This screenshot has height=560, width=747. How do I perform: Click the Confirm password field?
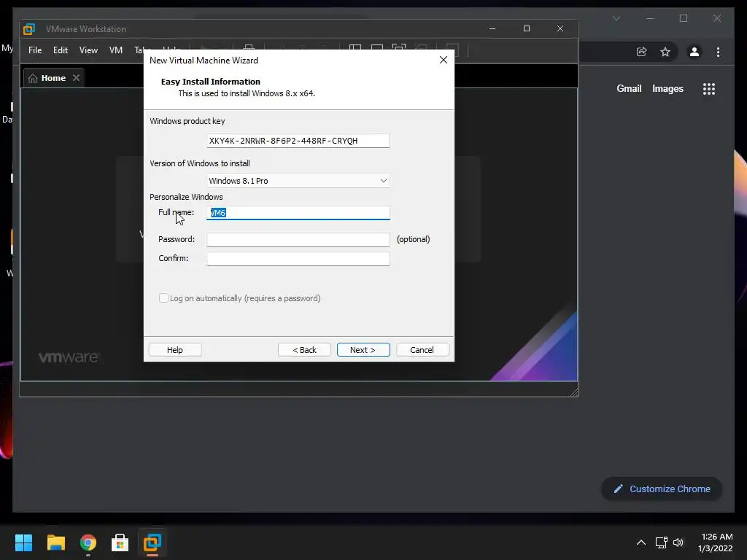point(298,259)
